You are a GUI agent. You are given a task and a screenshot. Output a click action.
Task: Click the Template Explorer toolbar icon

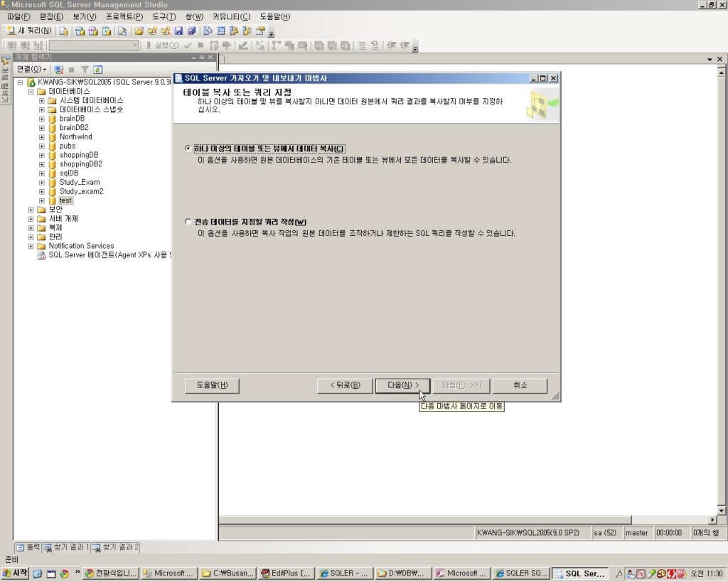pos(247,31)
